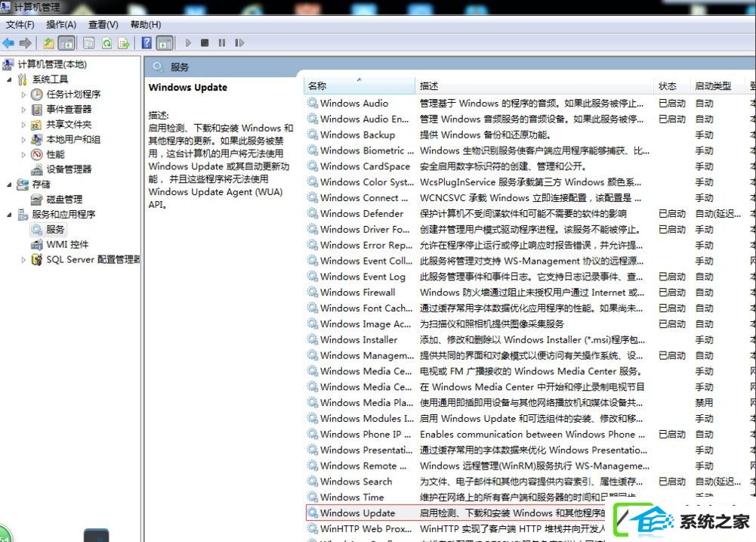Select 事件查看器 in the tree

[69, 110]
